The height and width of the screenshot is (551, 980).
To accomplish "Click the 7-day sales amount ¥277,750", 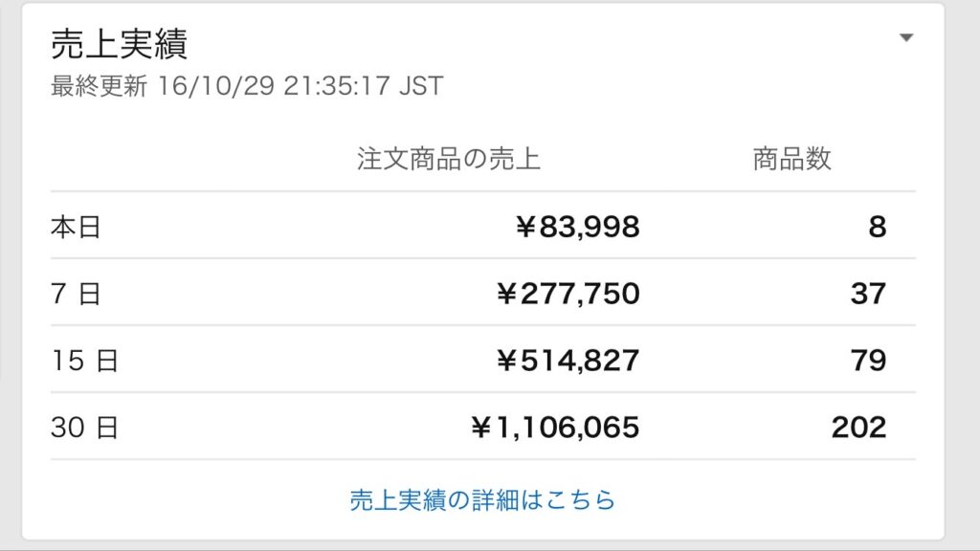I will coord(568,294).
